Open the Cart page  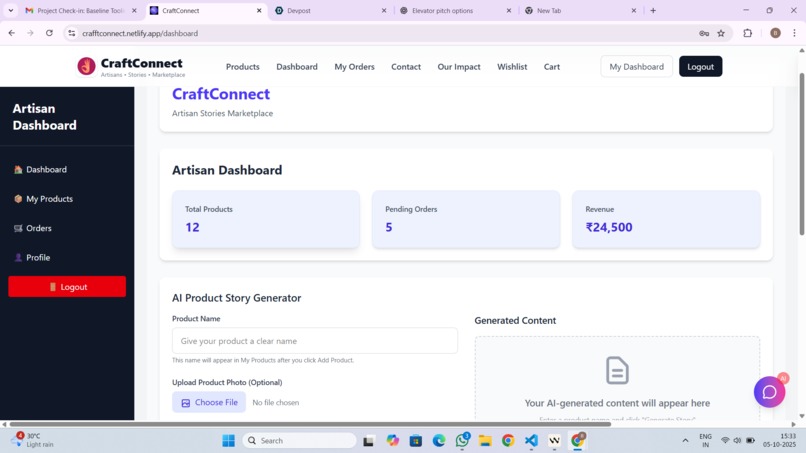[x=552, y=67]
